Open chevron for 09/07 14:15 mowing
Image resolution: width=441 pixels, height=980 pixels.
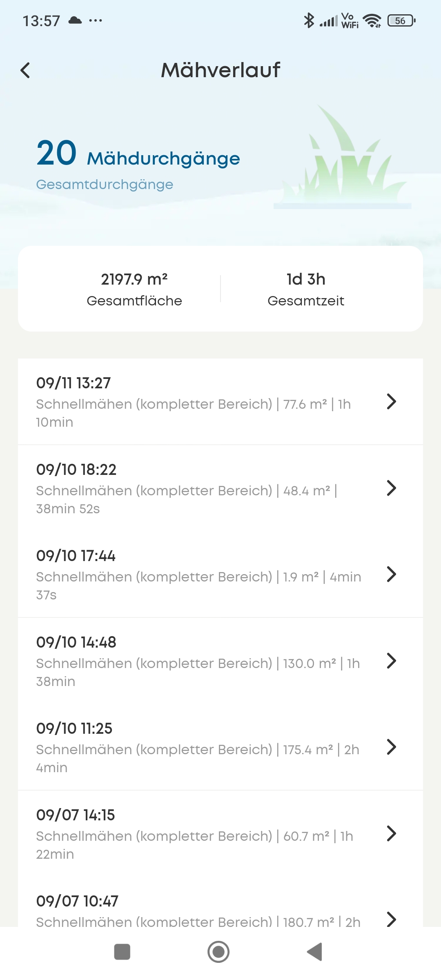tap(391, 834)
